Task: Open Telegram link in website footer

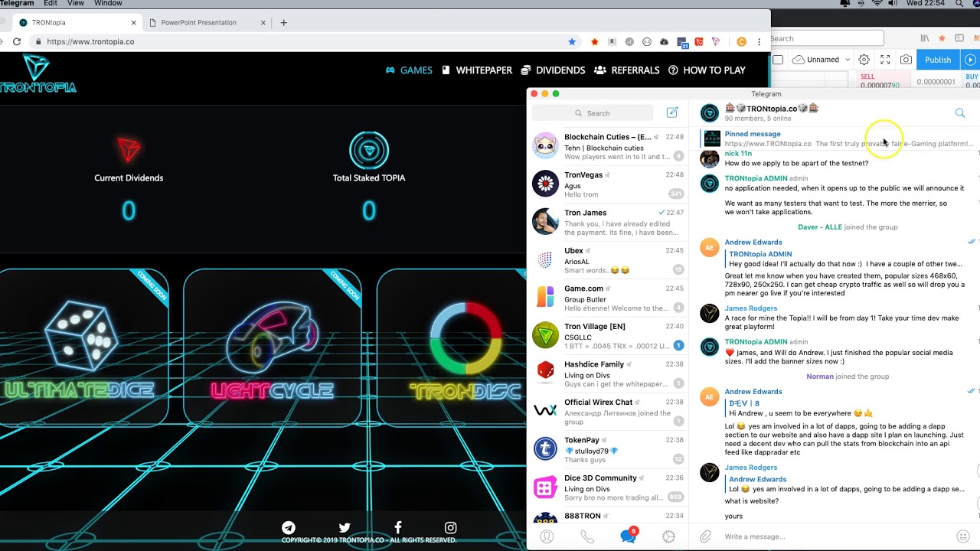Action: [289, 527]
